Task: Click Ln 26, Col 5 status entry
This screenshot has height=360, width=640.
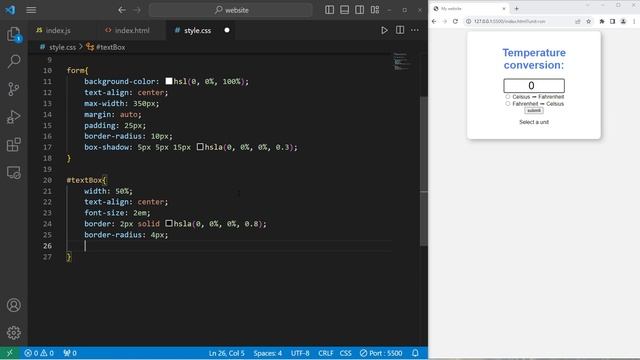Action: (x=227, y=353)
